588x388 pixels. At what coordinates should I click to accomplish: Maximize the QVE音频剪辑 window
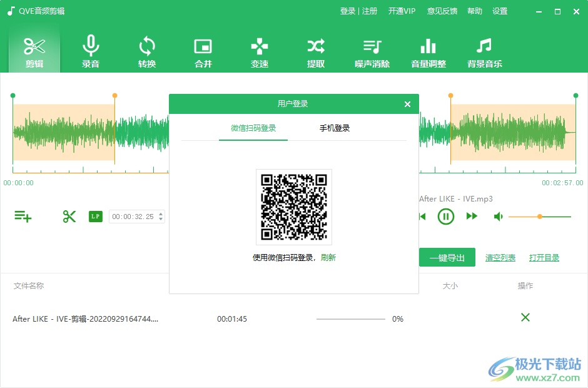click(557, 12)
